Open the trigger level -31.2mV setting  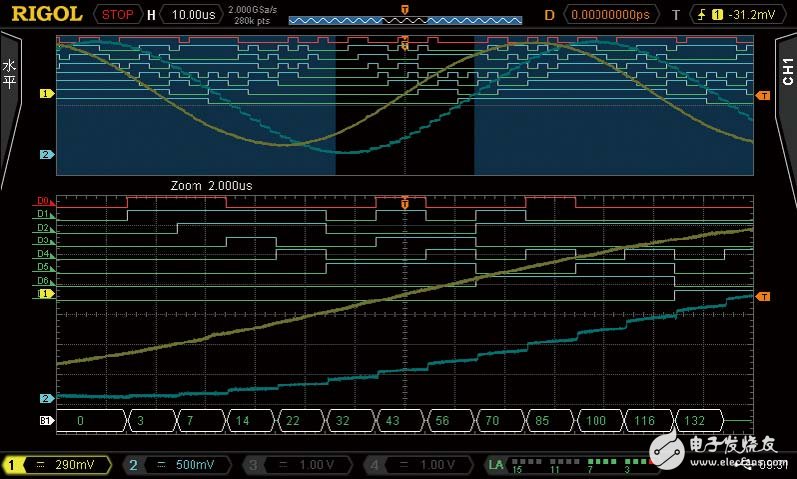click(739, 15)
